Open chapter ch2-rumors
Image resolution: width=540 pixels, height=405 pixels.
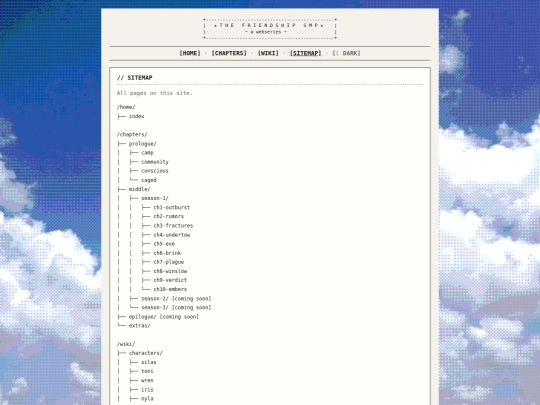click(x=169, y=216)
